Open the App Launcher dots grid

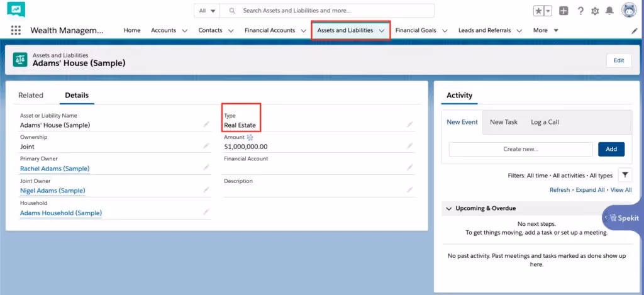pyautogui.click(x=16, y=30)
